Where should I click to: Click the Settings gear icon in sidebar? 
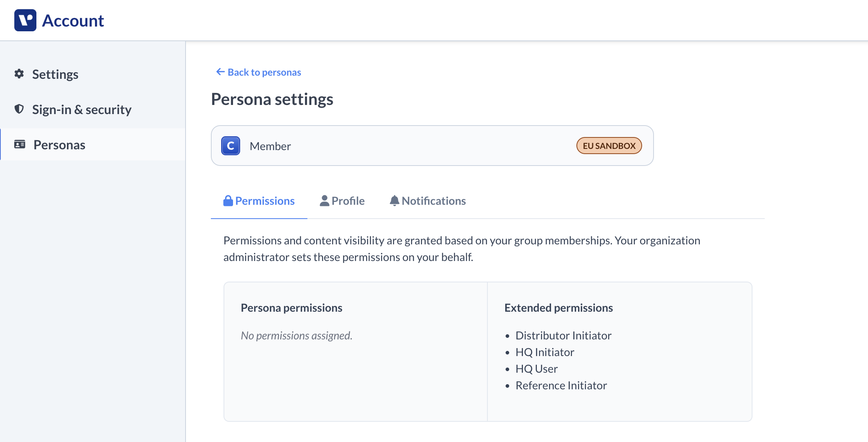(x=19, y=74)
